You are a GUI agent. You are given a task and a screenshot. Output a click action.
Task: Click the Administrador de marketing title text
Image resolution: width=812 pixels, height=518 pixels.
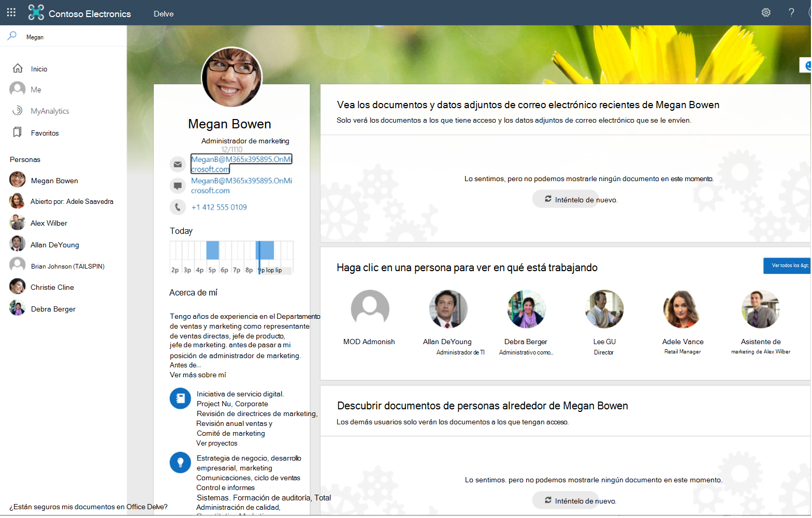tap(245, 141)
